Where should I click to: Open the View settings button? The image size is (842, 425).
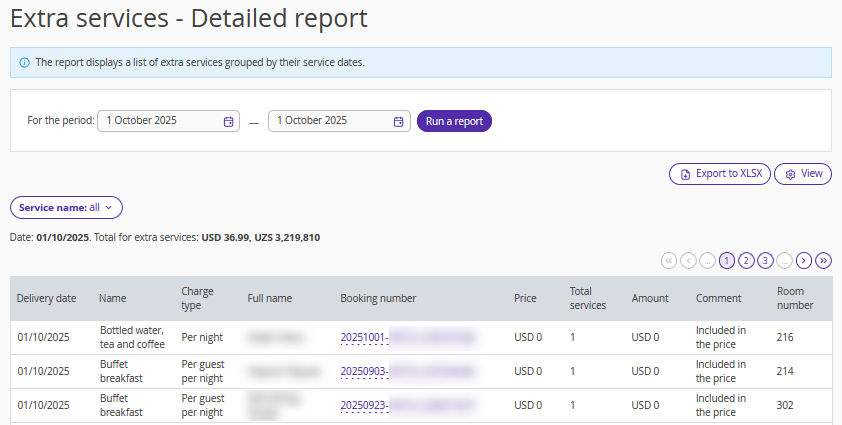pos(803,174)
